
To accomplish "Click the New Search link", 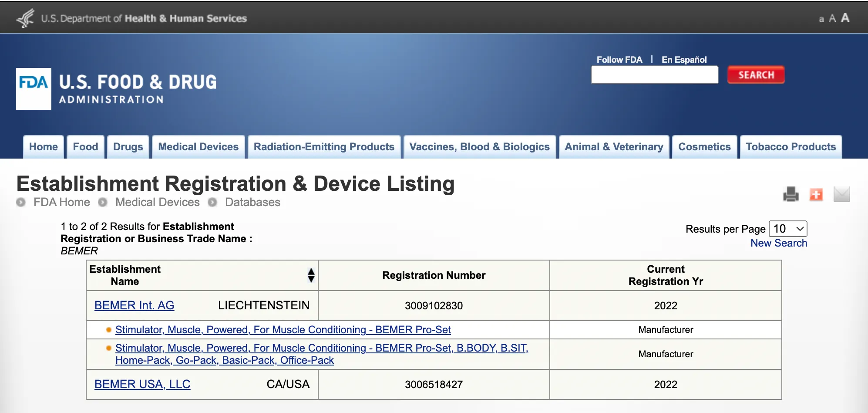I will pyautogui.click(x=779, y=243).
